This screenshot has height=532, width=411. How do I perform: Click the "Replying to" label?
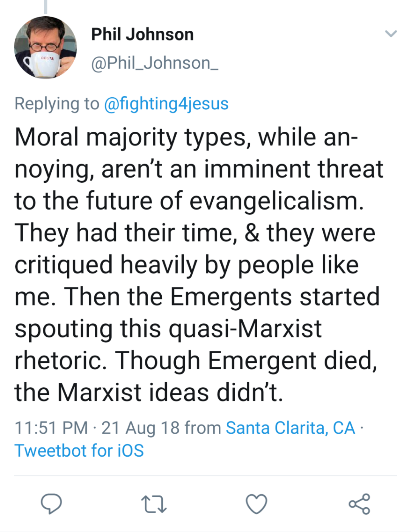tap(57, 104)
